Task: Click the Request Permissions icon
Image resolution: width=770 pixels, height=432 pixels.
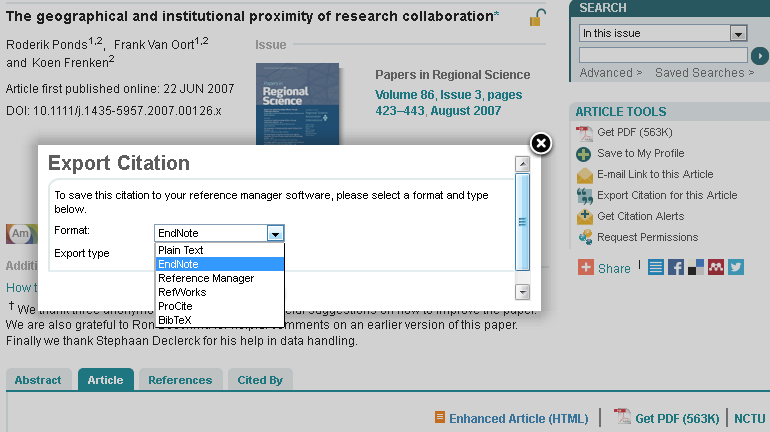Action: (x=585, y=238)
